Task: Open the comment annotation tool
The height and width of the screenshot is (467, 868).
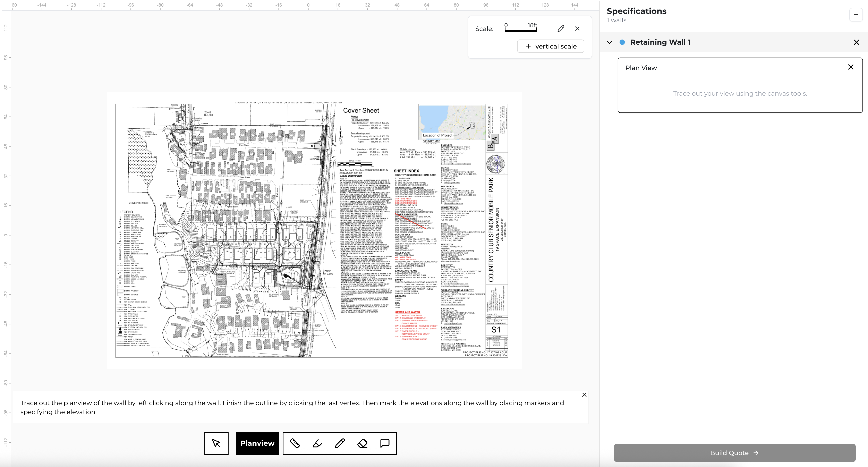Action: coord(384,443)
